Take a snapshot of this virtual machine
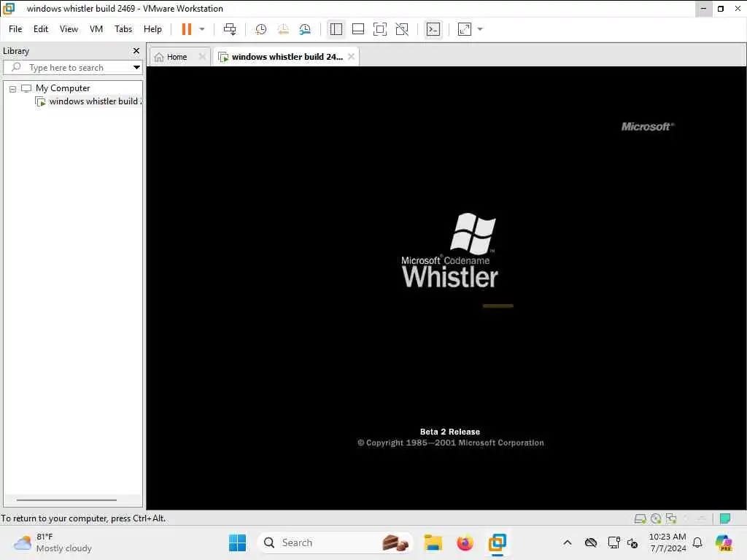Image resolution: width=747 pixels, height=560 pixels. (260, 29)
